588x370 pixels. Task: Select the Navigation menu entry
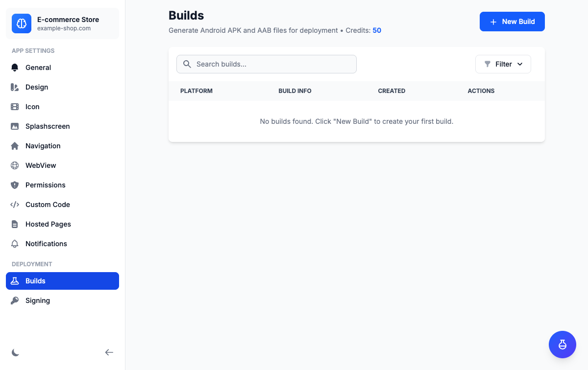(42, 146)
